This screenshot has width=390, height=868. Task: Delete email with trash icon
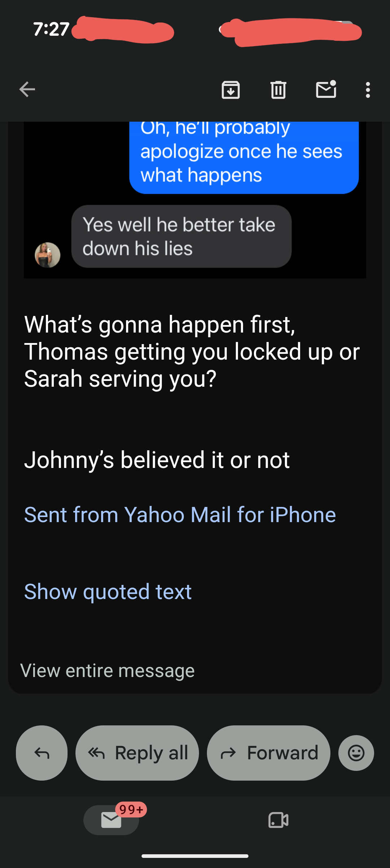[x=278, y=90]
